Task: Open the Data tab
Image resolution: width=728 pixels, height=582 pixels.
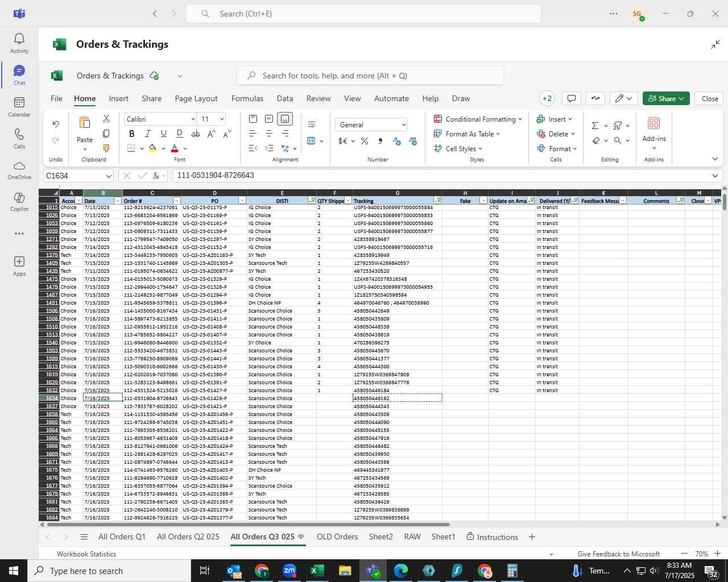Action: [x=285, y=98]
